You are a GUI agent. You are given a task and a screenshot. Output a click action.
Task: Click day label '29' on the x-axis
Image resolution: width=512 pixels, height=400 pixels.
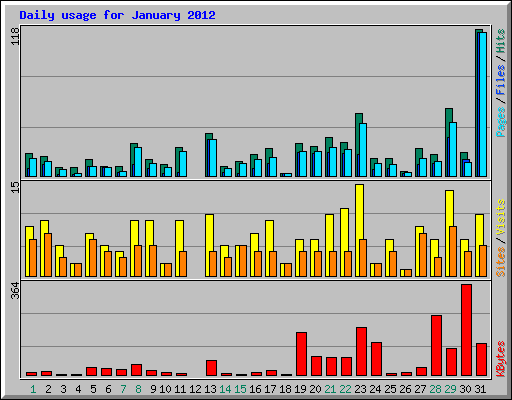click(x=450, y=389)
